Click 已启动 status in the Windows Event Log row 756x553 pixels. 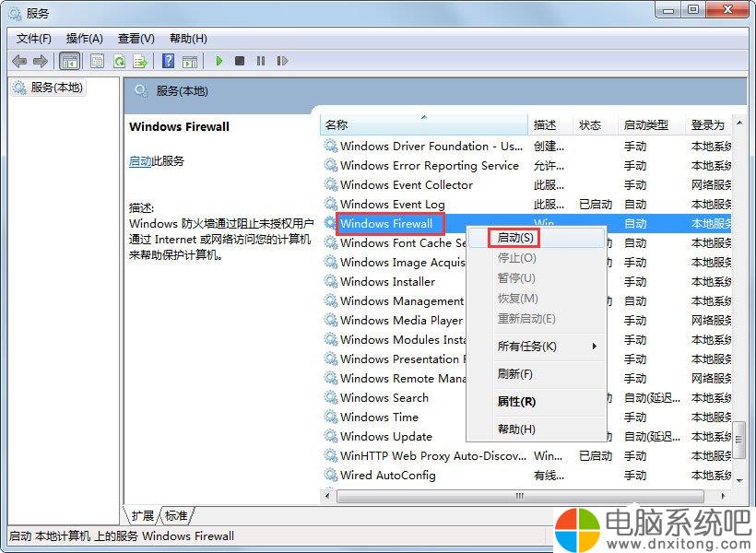[x=596, y=204]
